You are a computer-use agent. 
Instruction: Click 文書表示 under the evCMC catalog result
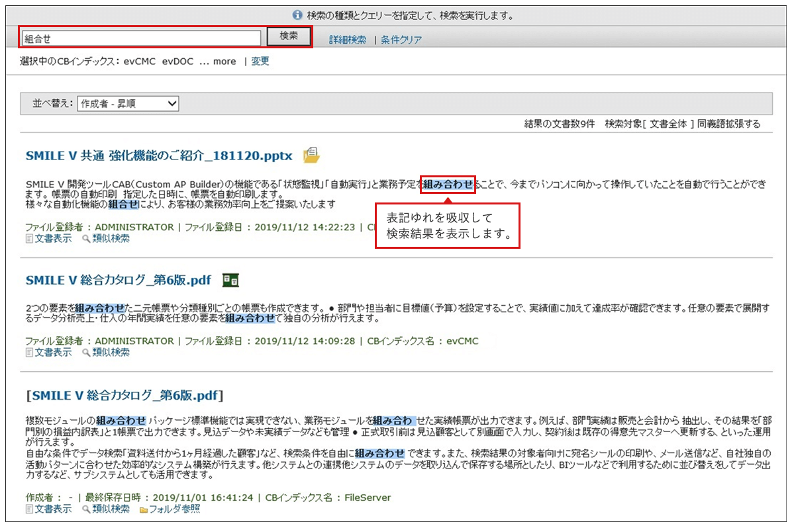point(53,352)
